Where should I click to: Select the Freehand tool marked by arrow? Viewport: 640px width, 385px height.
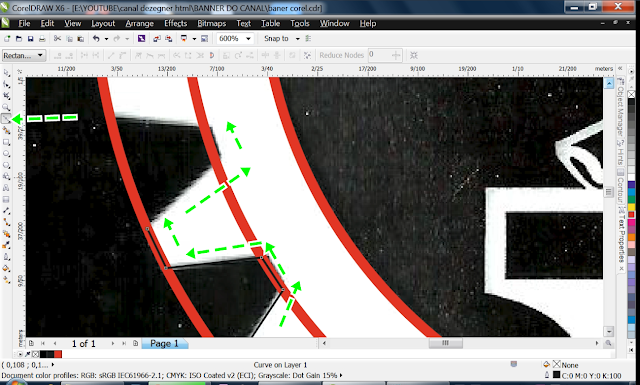click(x=6, y=119)
